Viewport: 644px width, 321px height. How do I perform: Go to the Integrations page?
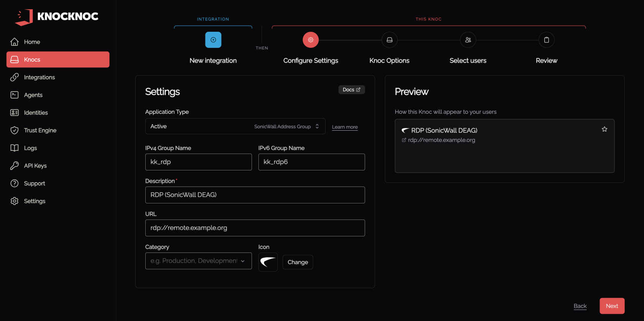(58, 77)
